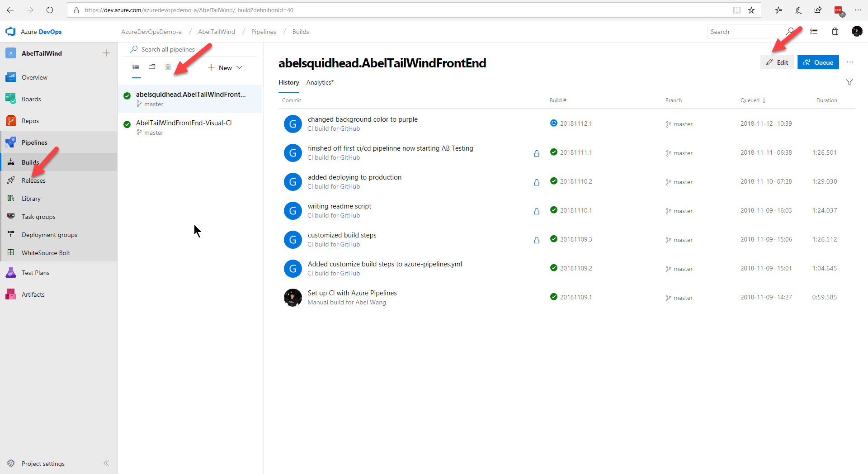Open the Artifacts hub
Viewport: 868px width, 474px height.
[x=33, y=294]
